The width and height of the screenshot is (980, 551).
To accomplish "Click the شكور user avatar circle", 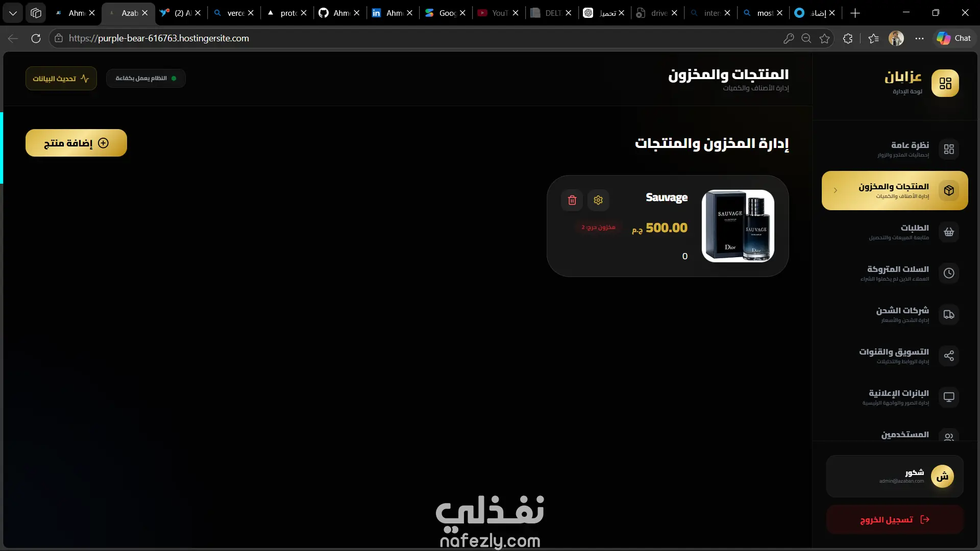I will pyautogui.click(x=942, y=477).
